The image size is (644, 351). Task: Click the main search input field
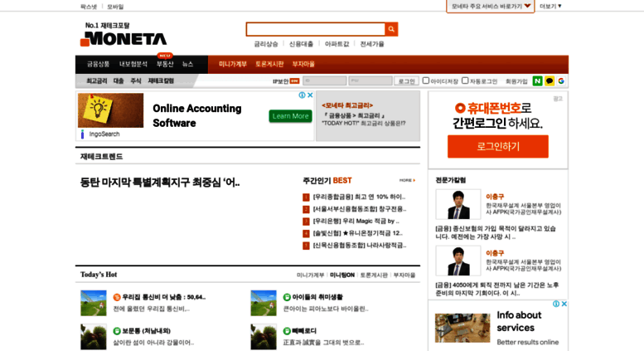tap(316, 29)
